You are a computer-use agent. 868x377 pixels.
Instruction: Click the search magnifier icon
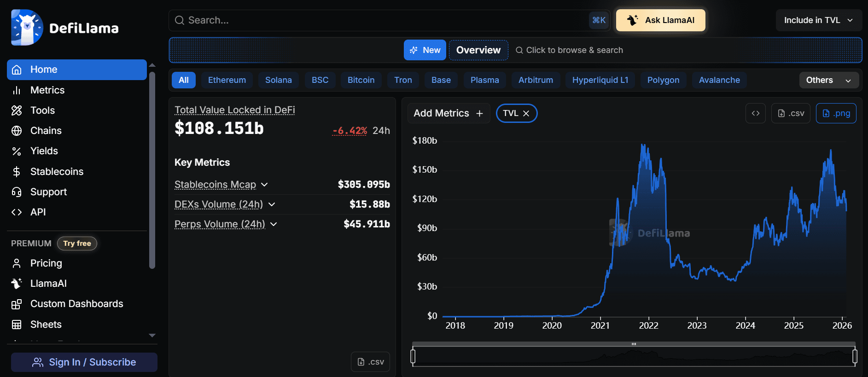(x=180, y=20)
